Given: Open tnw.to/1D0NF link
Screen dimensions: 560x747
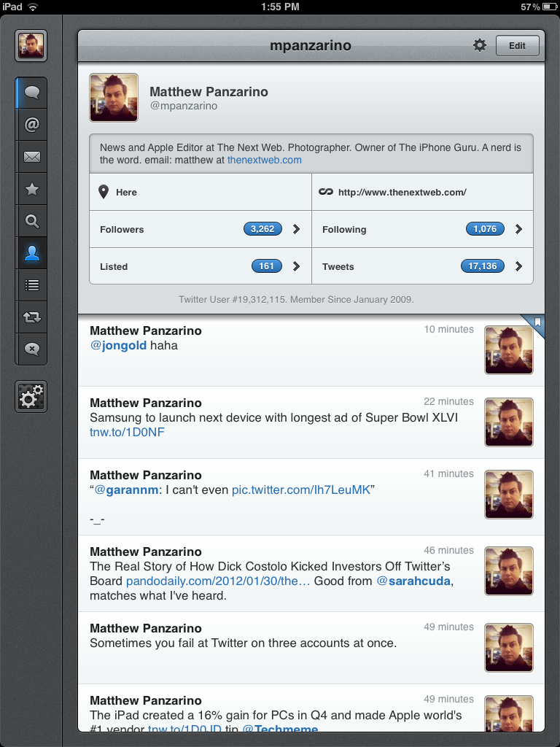Looking at the screenshot, I should pos(127,432).
